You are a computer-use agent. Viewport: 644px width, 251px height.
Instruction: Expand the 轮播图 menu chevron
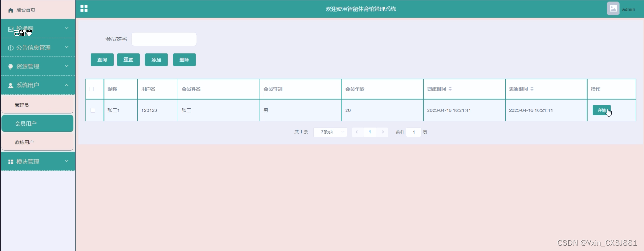click(x=66, y=28)
